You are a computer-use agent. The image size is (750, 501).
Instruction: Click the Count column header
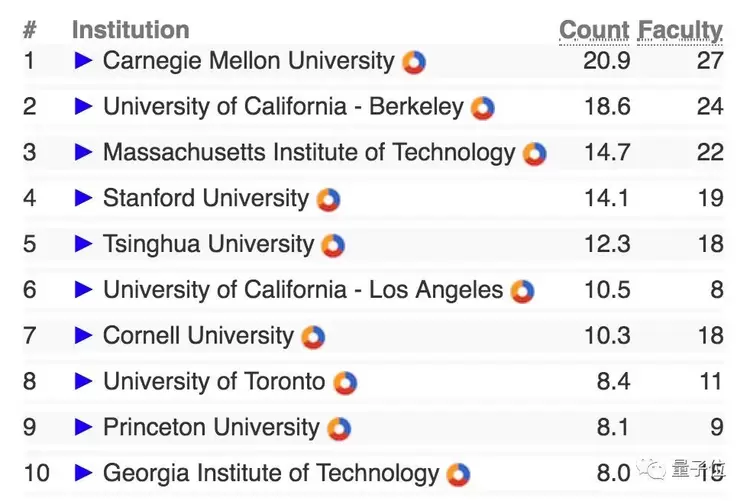594,30
